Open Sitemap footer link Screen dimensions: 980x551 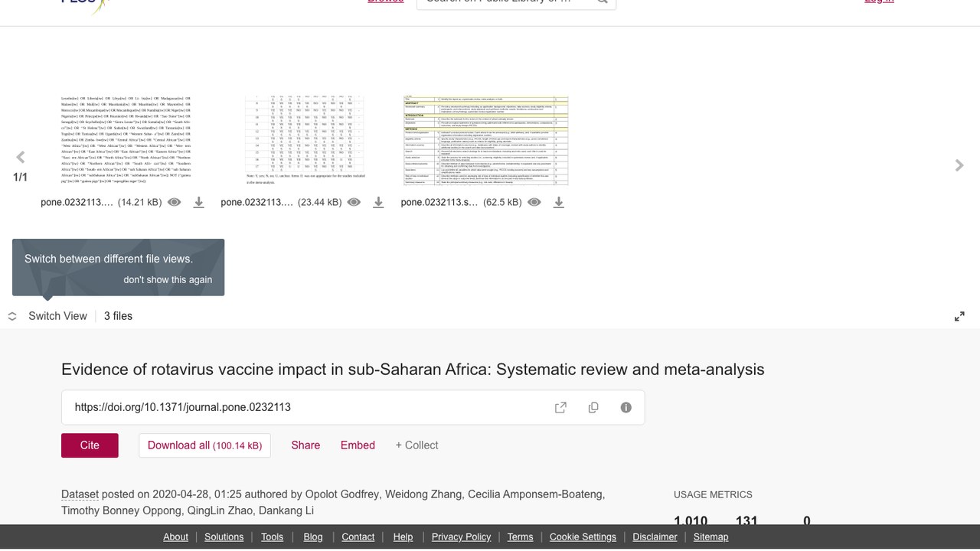[x=710, y=537]
